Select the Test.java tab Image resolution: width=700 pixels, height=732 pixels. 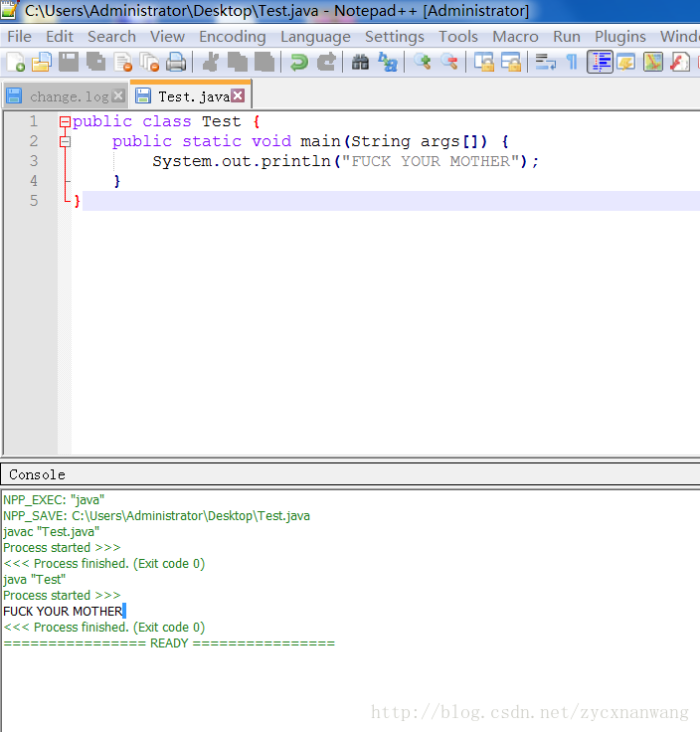pyautogui.click(x=190, y=96)
